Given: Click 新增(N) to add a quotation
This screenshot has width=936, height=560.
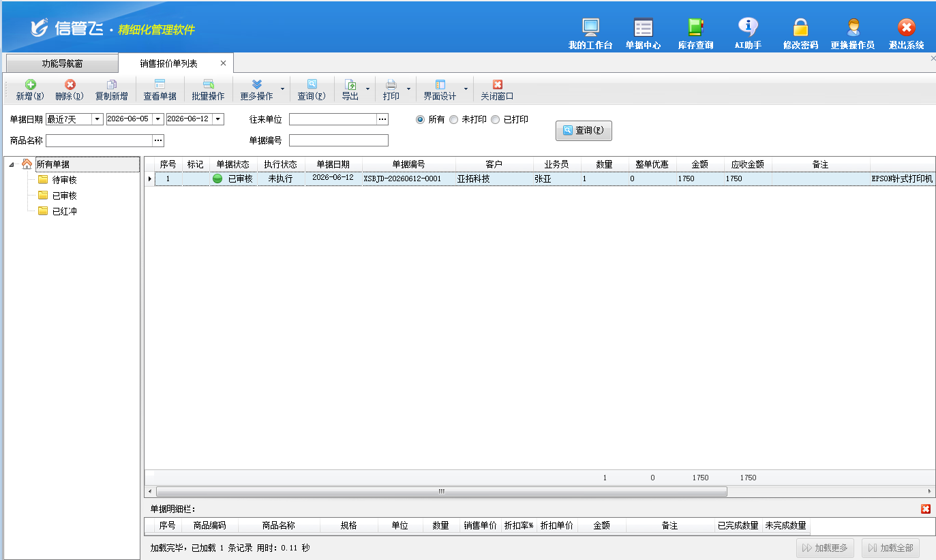Looking at the screenshot, I should pos(30,90).
